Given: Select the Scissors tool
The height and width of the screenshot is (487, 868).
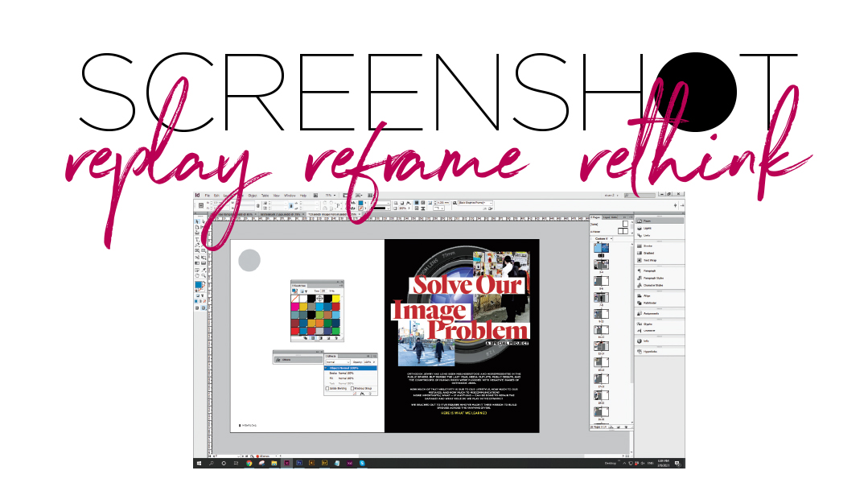Looking at the screenshot, I should (x=197, y=257).
